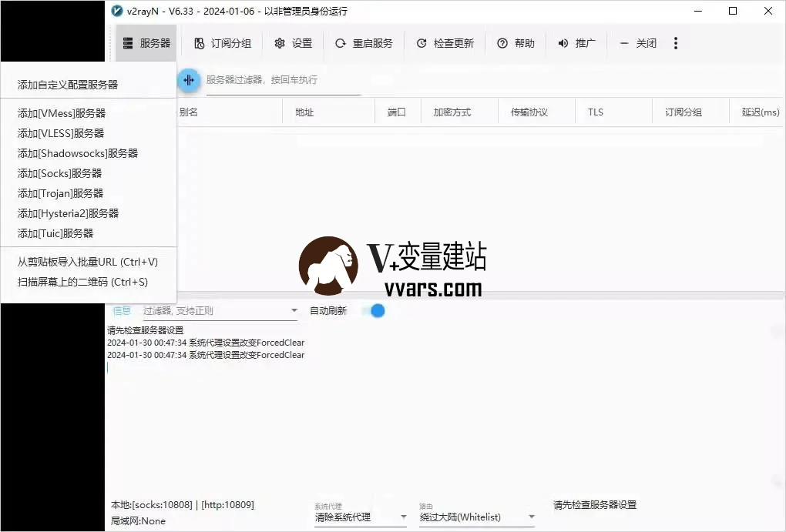
Task: Sort by 端口 column header
Action: click(397, 112)
